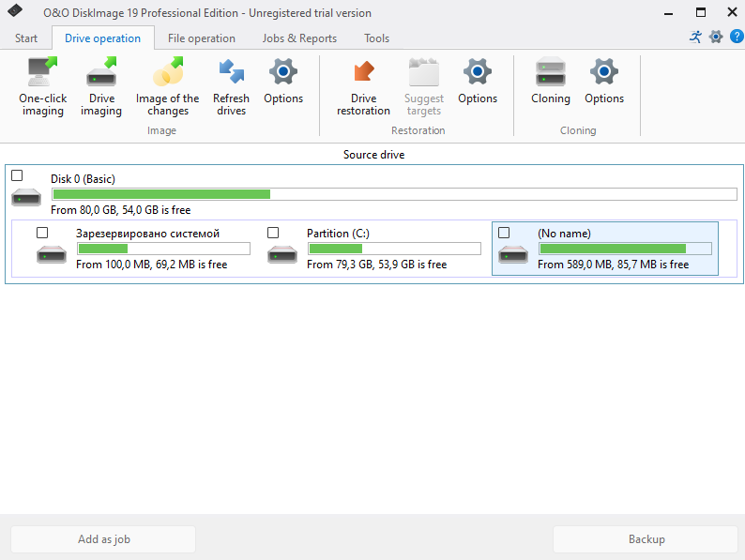Click 'From 80,0 GB, 54,0 GB is free' text

121,210
